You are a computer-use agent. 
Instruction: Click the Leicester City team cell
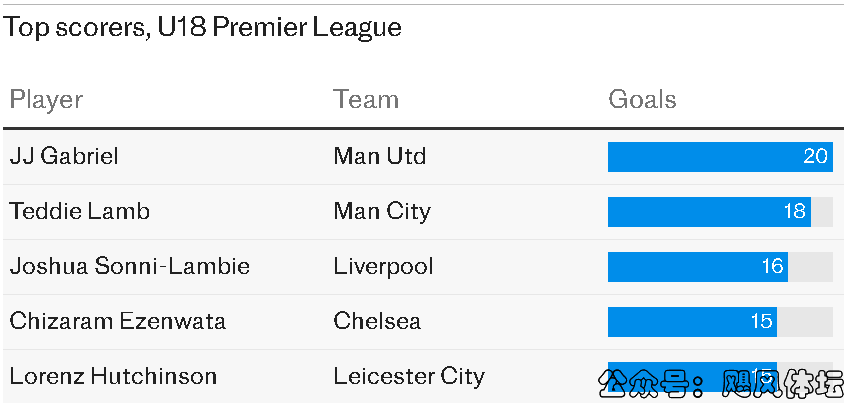(409, 376)
